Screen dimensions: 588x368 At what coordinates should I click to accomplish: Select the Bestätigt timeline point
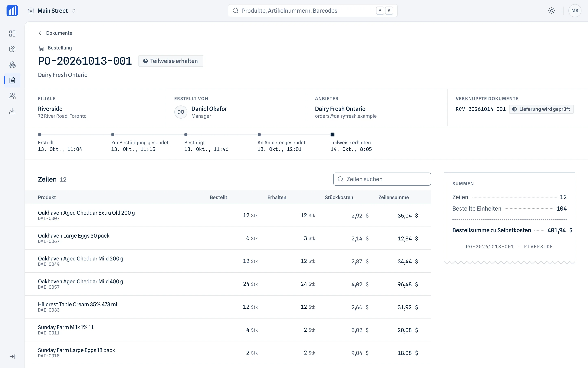pos(186,135)
